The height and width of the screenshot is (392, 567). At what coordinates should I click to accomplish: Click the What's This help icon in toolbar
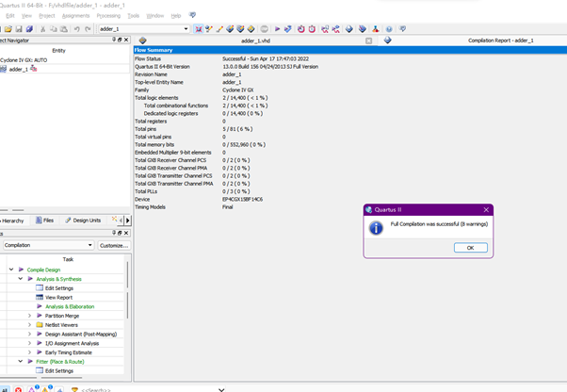click(x=402, y=29)
